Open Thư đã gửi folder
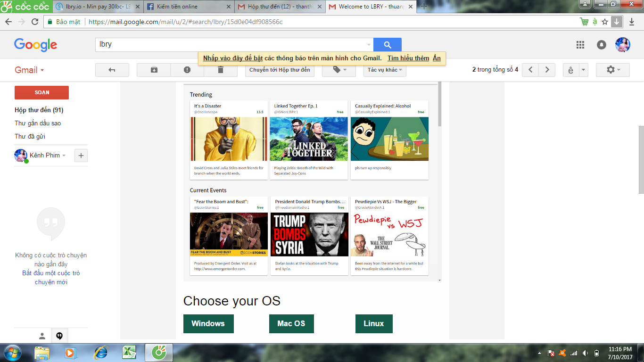The width and height of the screenshot is (644, 362). point(30,136)
